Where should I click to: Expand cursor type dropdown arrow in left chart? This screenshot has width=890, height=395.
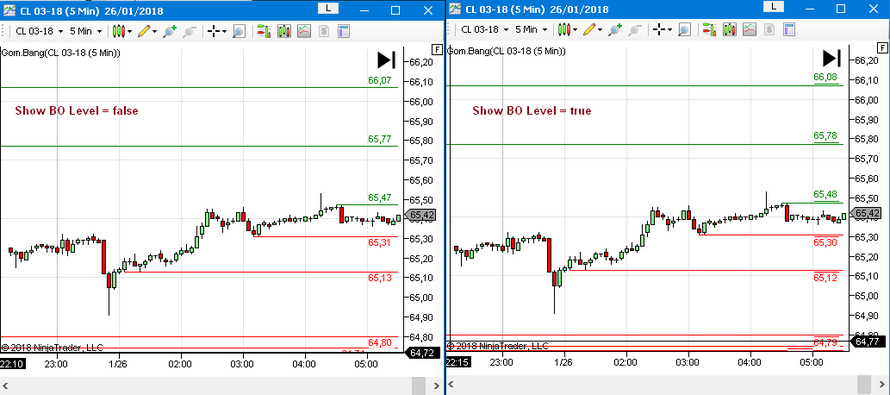click(x=224, y=31)
